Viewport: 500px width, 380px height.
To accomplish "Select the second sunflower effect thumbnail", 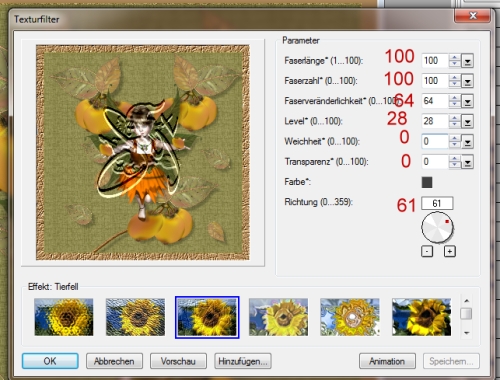I will [x=135, y=317].
